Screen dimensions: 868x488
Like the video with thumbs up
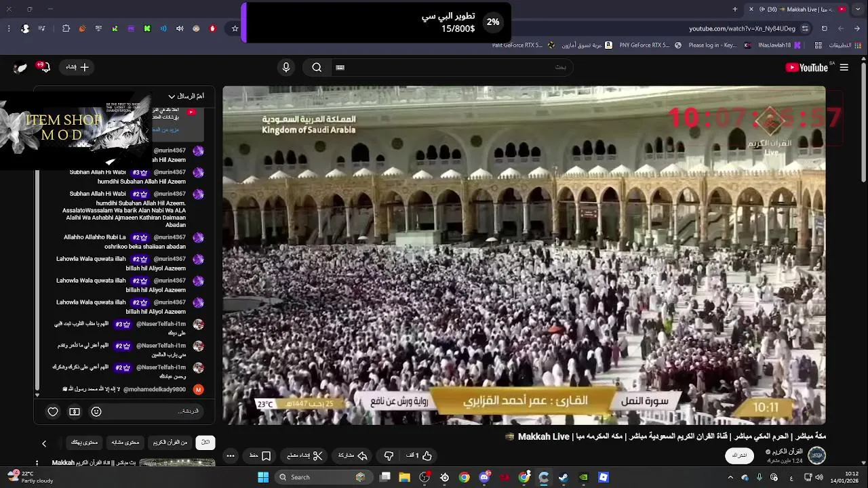[x=419, y=455]
